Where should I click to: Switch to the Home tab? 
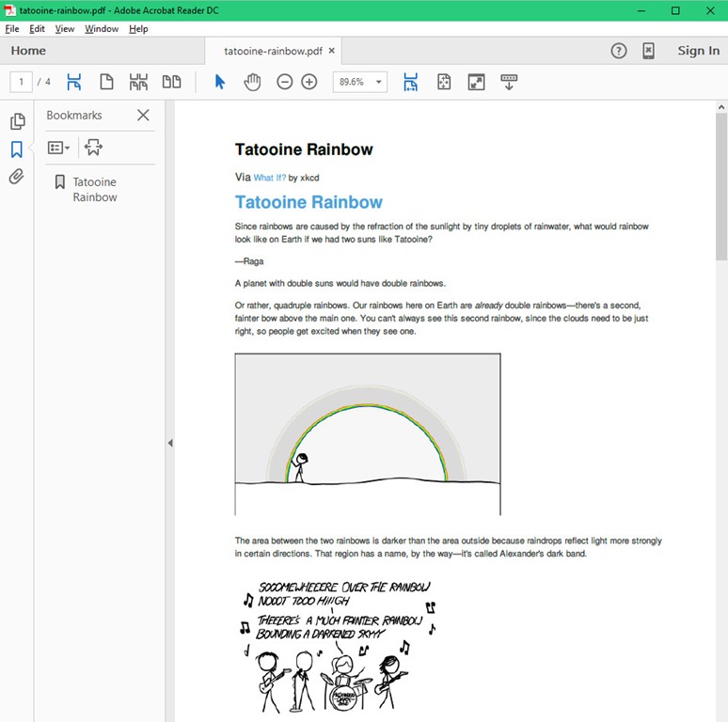click(x=28, y=51)
